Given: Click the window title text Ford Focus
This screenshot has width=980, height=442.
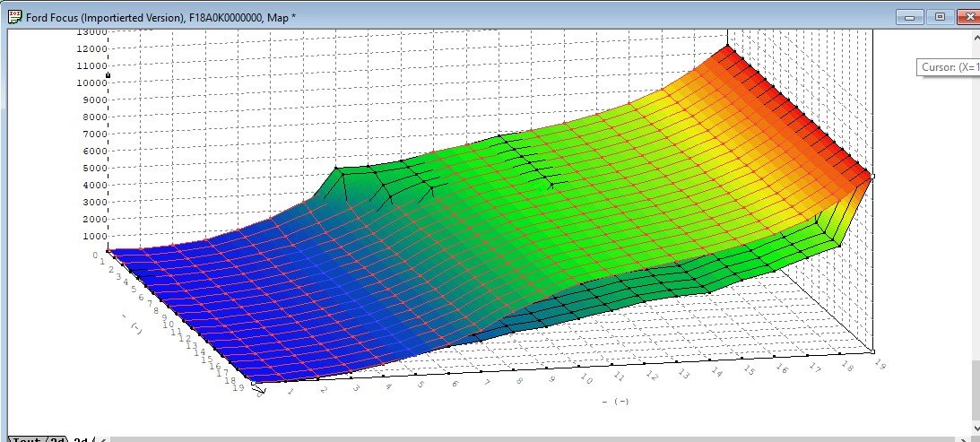Looking at the screenshot, I should coord(51,18).
